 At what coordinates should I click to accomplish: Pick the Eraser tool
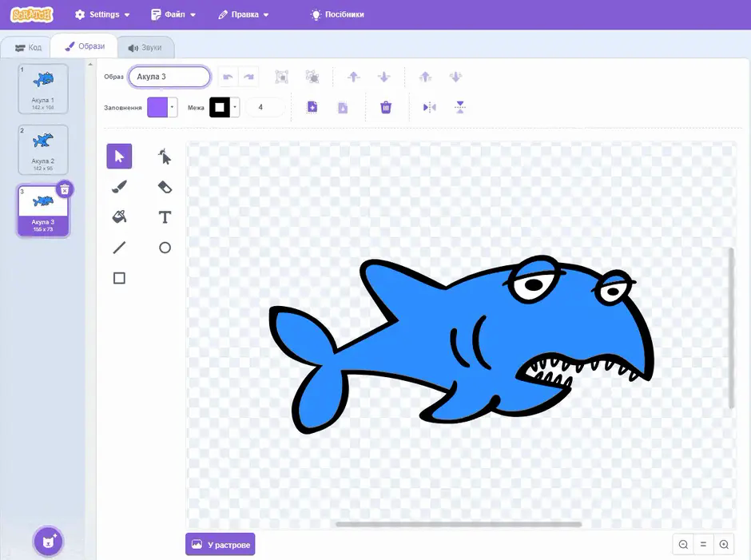click(x=165, y=187)
